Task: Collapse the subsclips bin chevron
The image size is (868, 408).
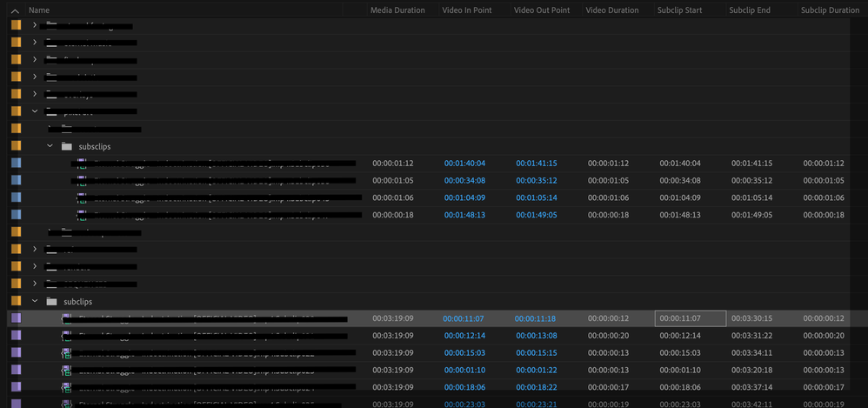Action: pyautogui.click(x=50, y=146)
